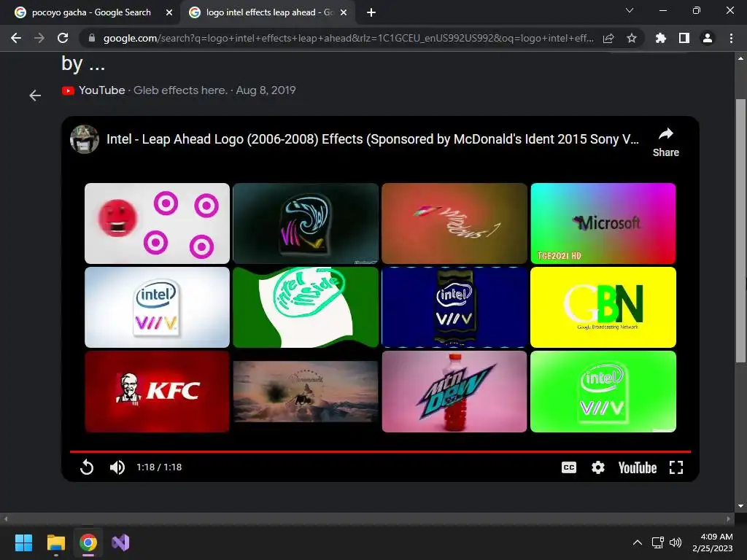
Task: Open a new tab with the plus button
Action: pos(371,13)
